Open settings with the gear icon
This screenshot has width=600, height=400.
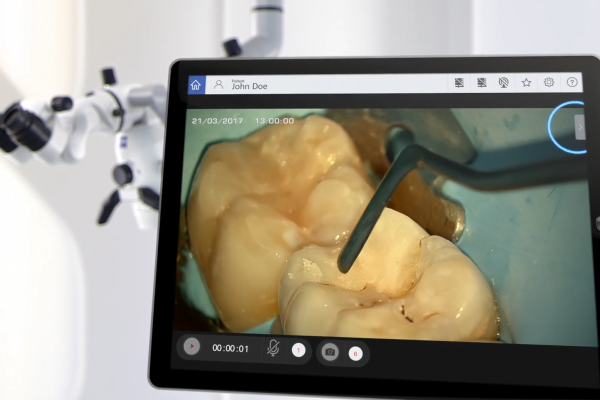coord(549,82)
